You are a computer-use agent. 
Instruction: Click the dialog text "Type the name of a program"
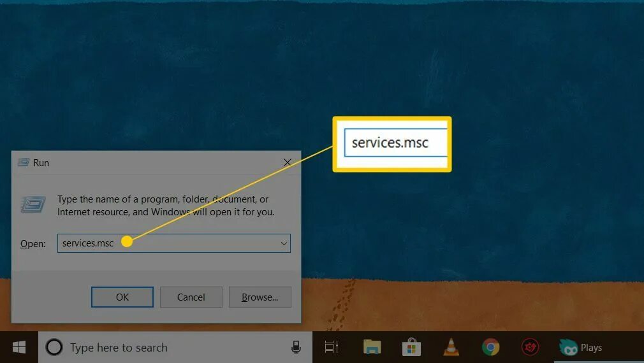coord(119,199)
